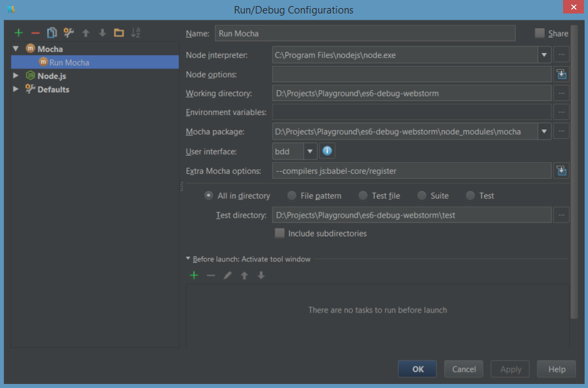Click the Environment variables field
Image resolution: width=588 pixels, height=388 pixels.
tap(411, 112)
